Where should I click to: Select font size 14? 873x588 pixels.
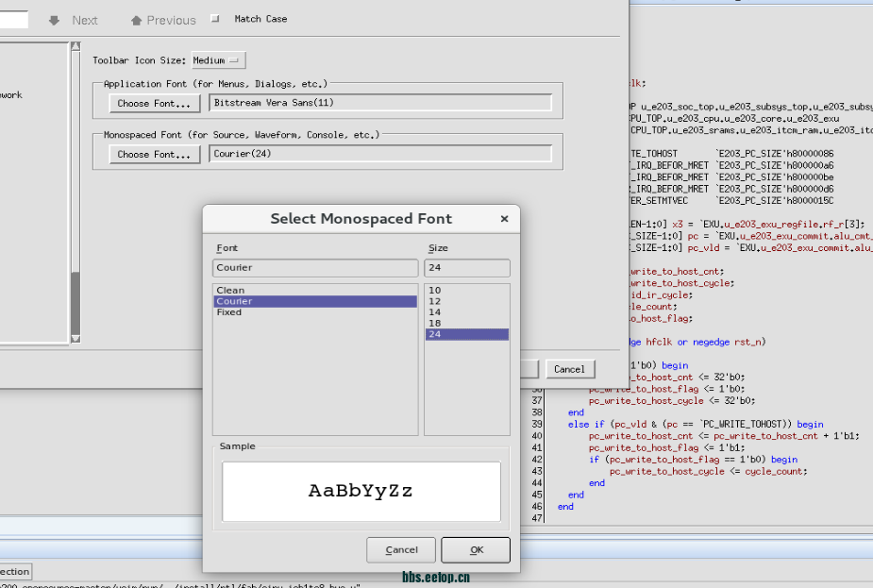click(467, 312)
